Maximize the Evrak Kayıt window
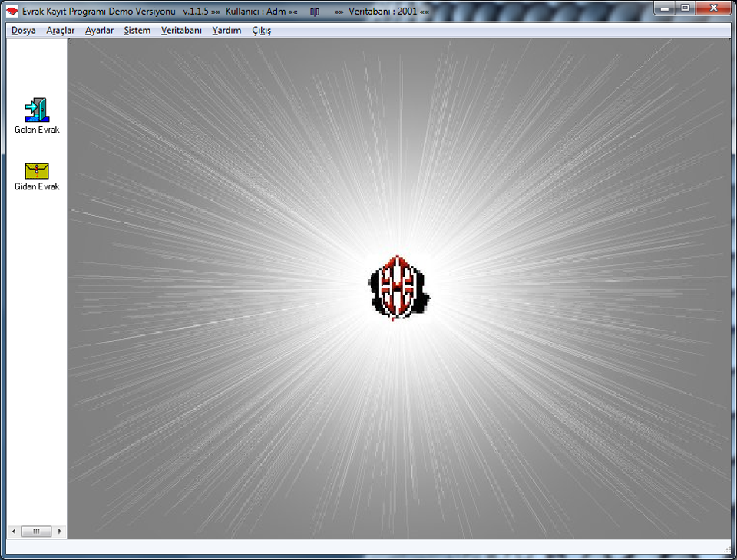 click(686, 8)
